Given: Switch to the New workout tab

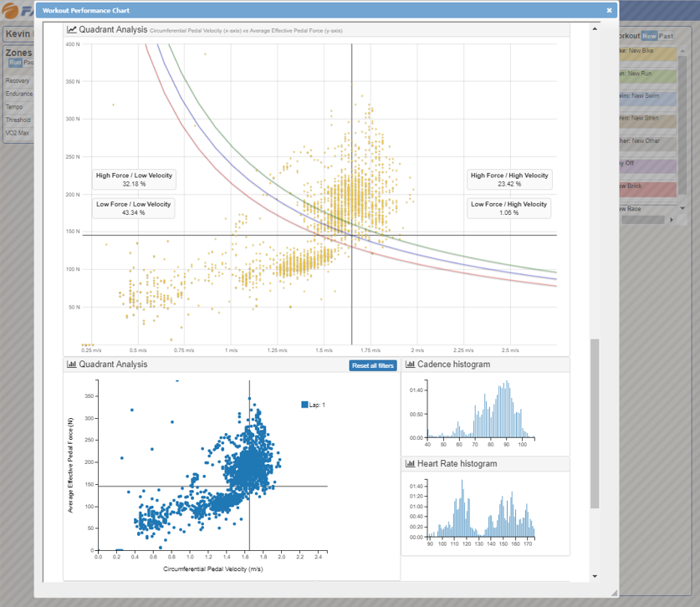Looking at the screenshot, I should tap(649, 36).
